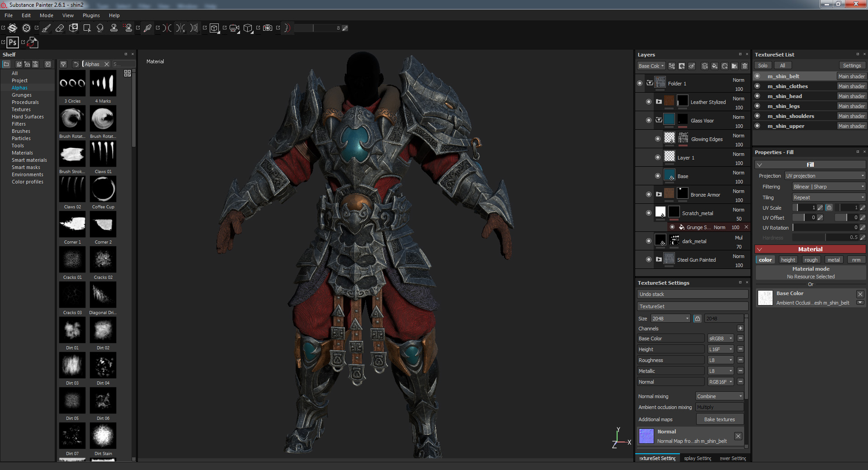Delete layer with trash icon
Image resolution: width=868 pixels, height=470 pixels.
pos(745,66)
